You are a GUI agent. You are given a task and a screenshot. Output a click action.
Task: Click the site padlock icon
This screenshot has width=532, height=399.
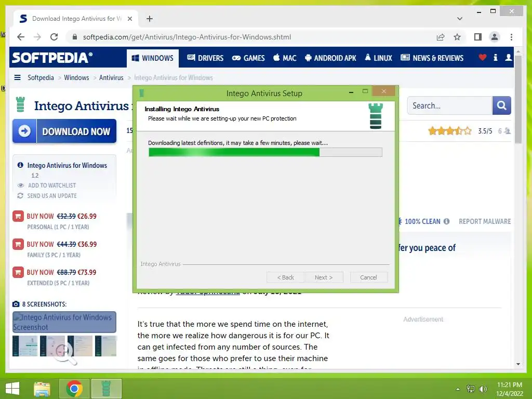pyautogui.click(x=75, y=37)
